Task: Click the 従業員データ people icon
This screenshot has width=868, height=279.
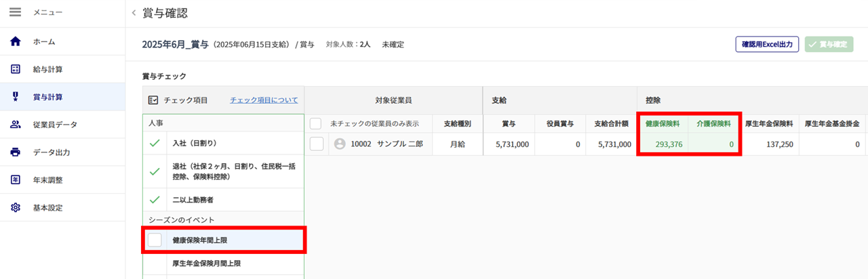Action: 16,125
